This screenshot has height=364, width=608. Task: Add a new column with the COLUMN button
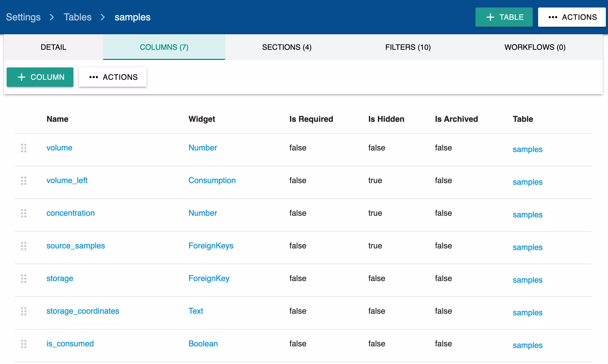pyautogui.click(x=40, y=77)
